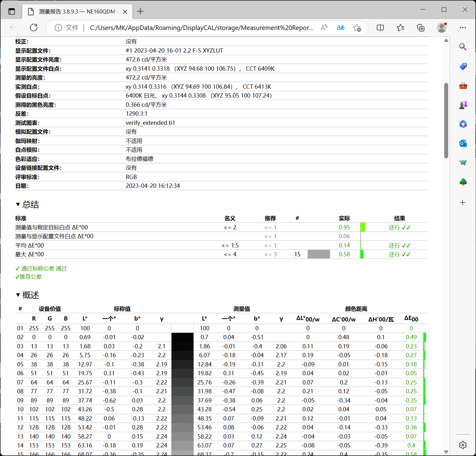Collapse the 总结 section
The image size is (476, 456).
[18, 205]
